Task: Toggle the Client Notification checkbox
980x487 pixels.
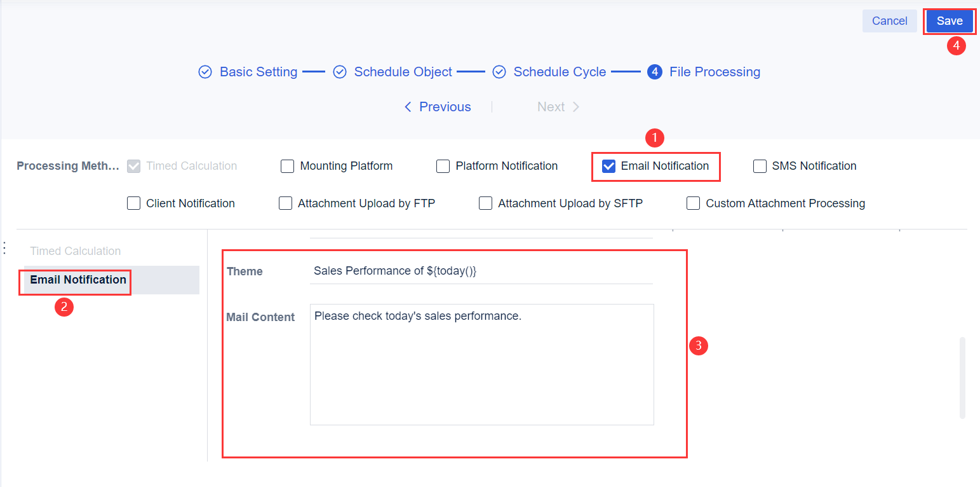Action: 133,203
